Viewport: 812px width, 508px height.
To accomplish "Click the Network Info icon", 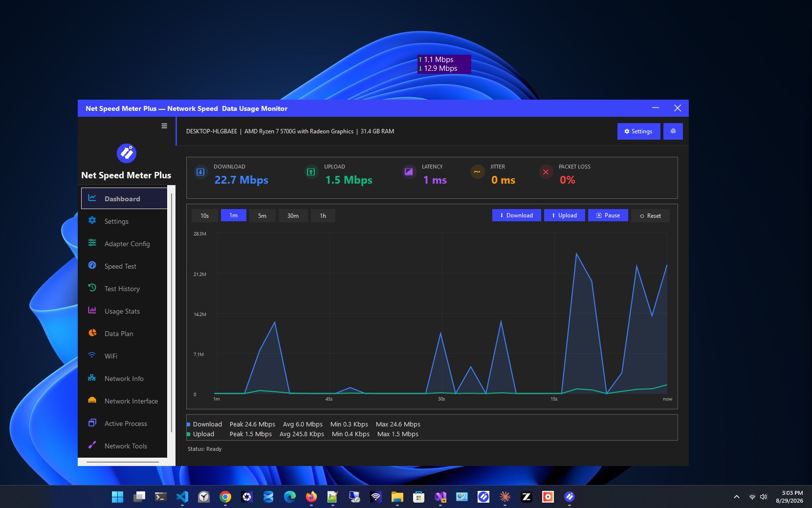I will (92, 378).
